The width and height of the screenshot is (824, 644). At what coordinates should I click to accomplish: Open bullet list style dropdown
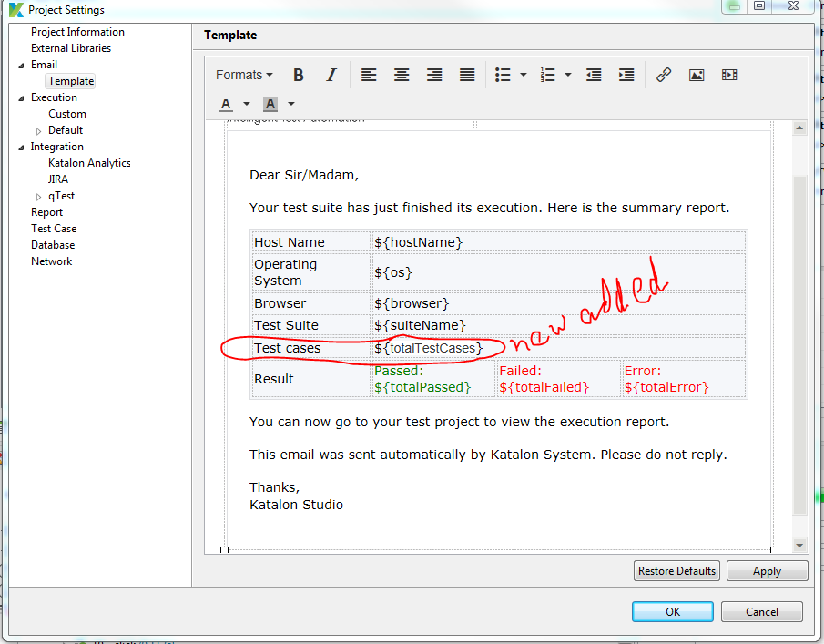click(x=524, y=76)
